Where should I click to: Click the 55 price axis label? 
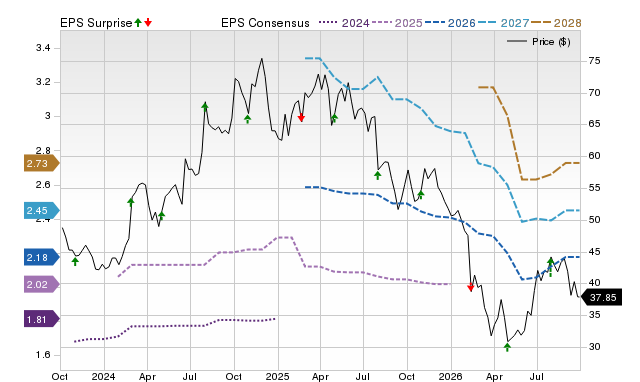pos(594,188)
